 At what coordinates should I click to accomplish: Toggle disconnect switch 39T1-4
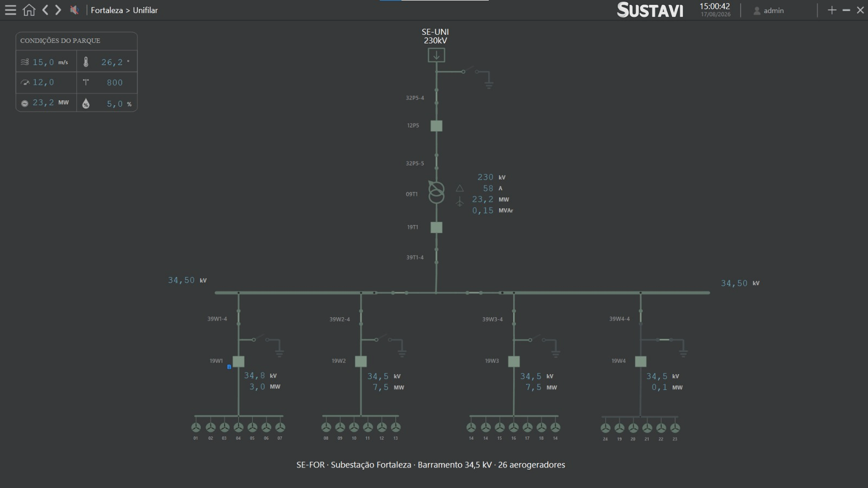pos(436,256)
